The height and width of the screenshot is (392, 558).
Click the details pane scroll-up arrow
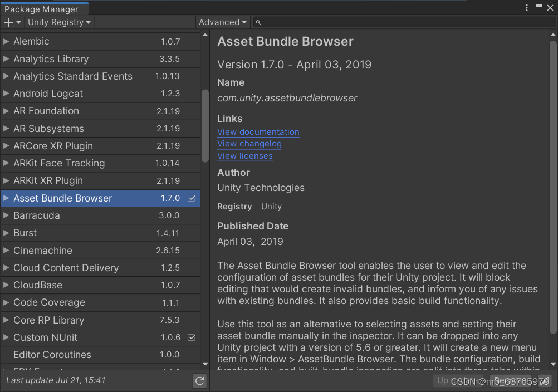coord(552,35)
